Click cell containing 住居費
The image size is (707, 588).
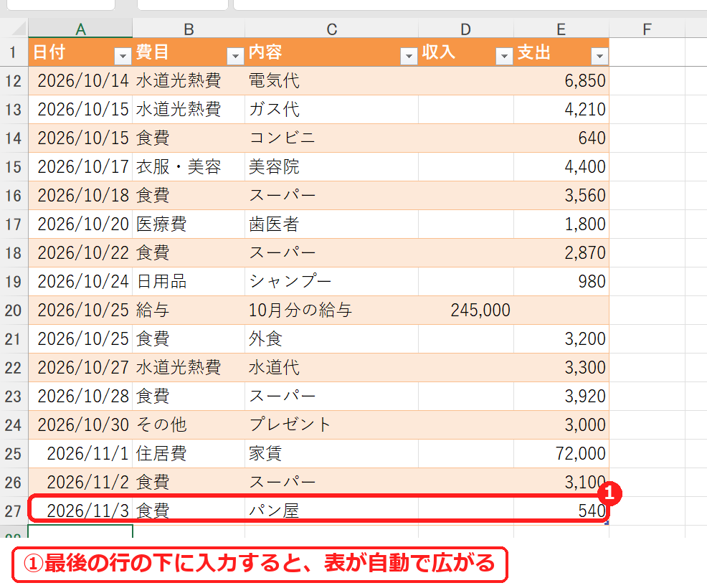coord(189,454)
